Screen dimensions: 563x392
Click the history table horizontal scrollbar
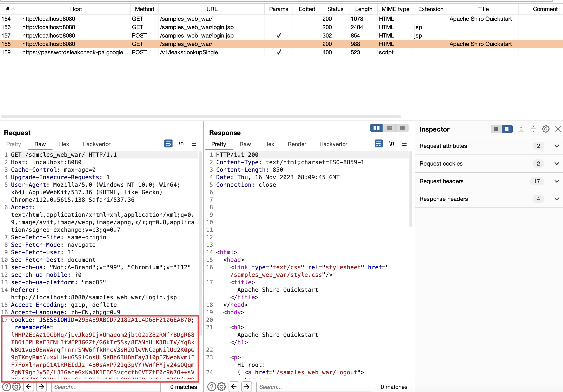[x=201, y=117]
